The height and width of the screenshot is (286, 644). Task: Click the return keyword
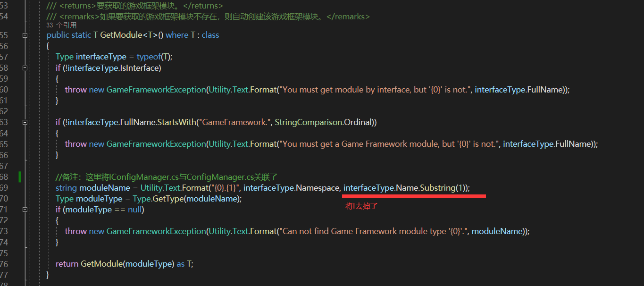coord(67,264)
